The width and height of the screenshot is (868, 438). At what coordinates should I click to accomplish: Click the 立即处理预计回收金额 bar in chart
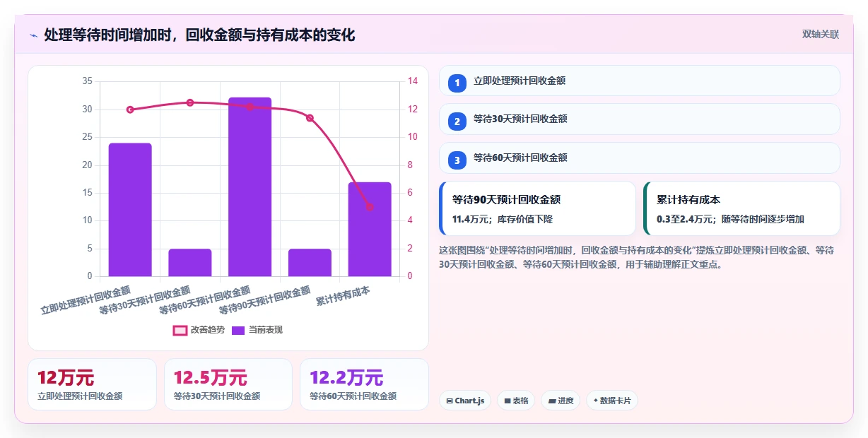point(130,210)
